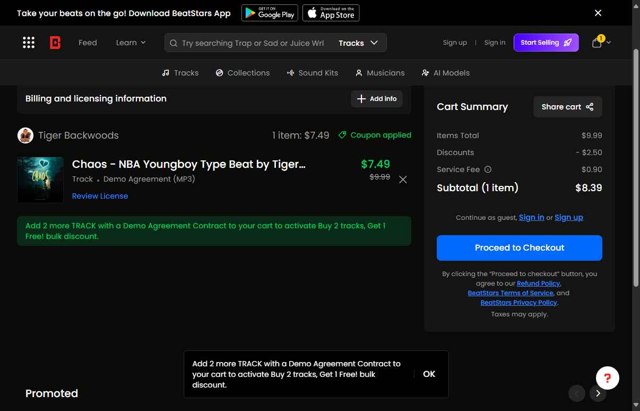Expand the Learn menu
This screenshot has width=640, height=411.
coord(131,42)
